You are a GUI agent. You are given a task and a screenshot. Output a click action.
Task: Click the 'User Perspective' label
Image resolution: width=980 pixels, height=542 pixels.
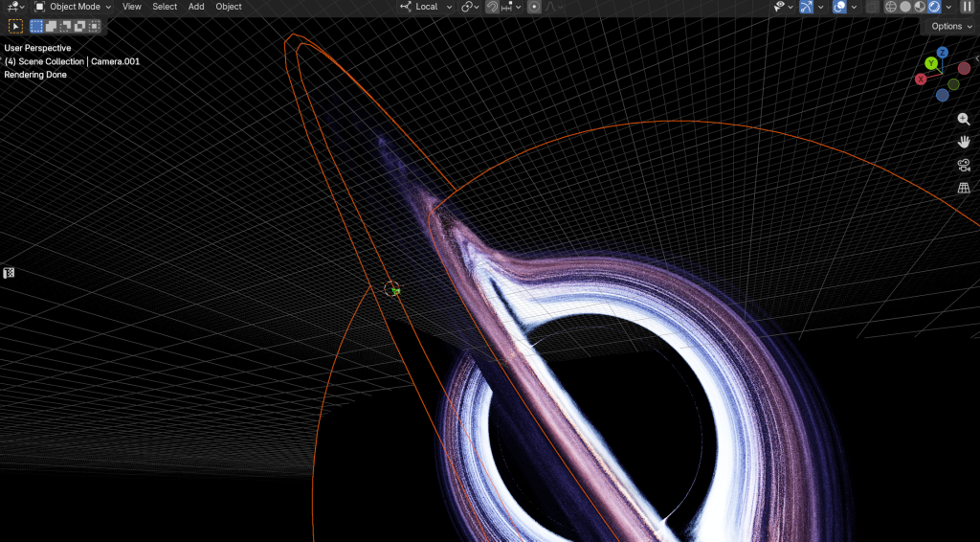[37, 48]
